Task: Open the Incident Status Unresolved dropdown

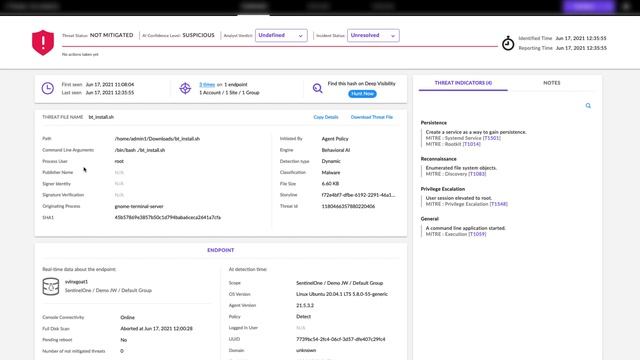Action: (x=373, y=36)
